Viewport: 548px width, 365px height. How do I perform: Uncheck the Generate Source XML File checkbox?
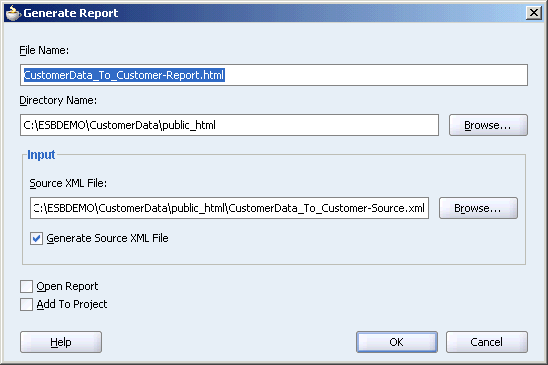(x=36, y=238)
